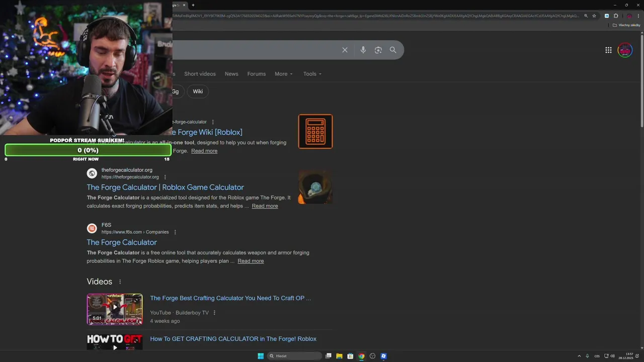Screen dimensions: 644x362
Task: Bookmark this page with star icon
Action: click(x=594, y=16)
